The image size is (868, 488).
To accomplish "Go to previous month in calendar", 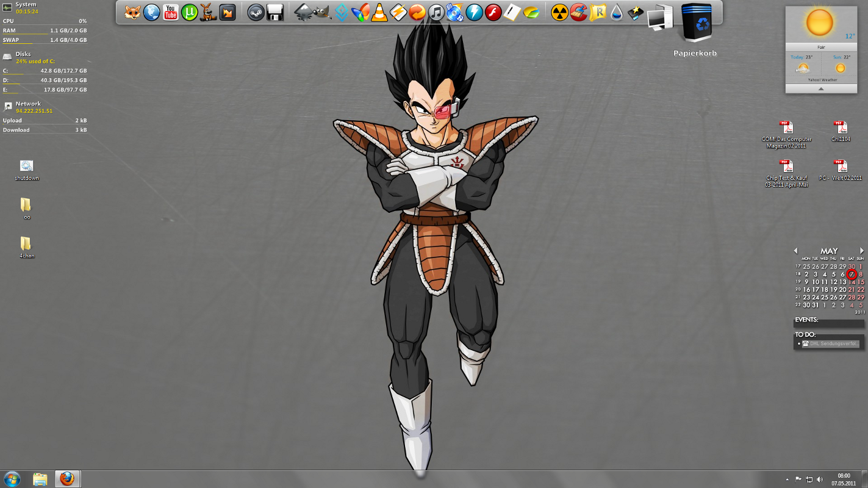I will point(795,251).
